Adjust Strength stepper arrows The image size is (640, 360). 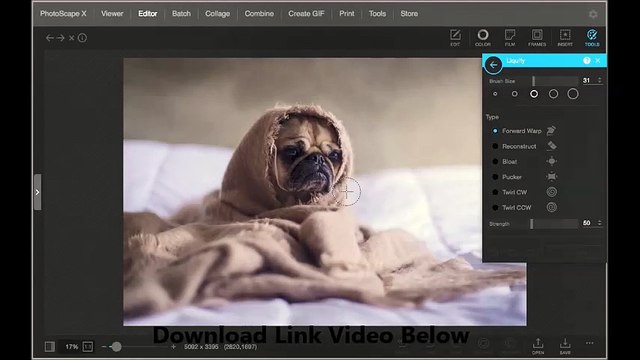pyautogui.click(x=600, y=223)
